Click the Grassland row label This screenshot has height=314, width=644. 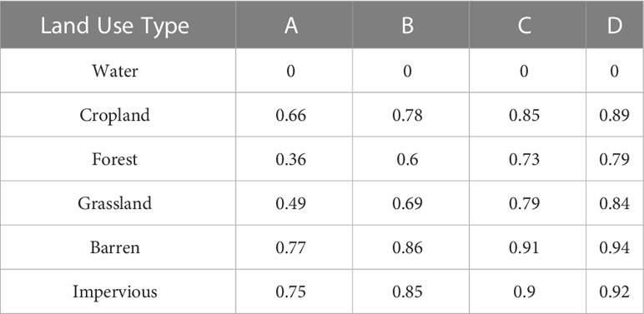(115, 204)
